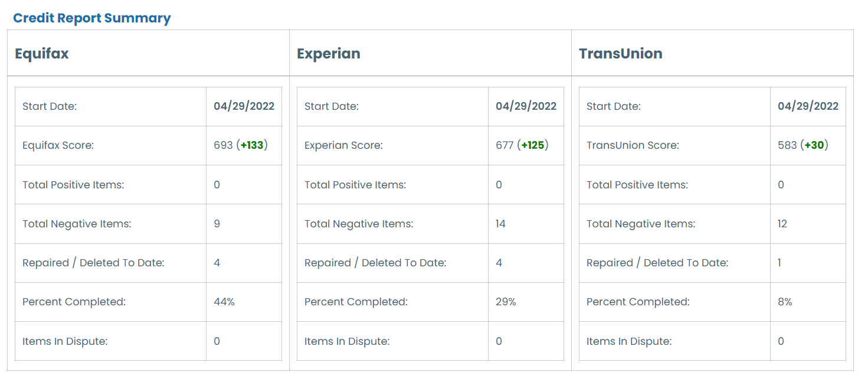Screen dimensions: 868x385
Task: Click the TransUnion Start Date 04/29/2022
Action: click(x=808, y=106)
